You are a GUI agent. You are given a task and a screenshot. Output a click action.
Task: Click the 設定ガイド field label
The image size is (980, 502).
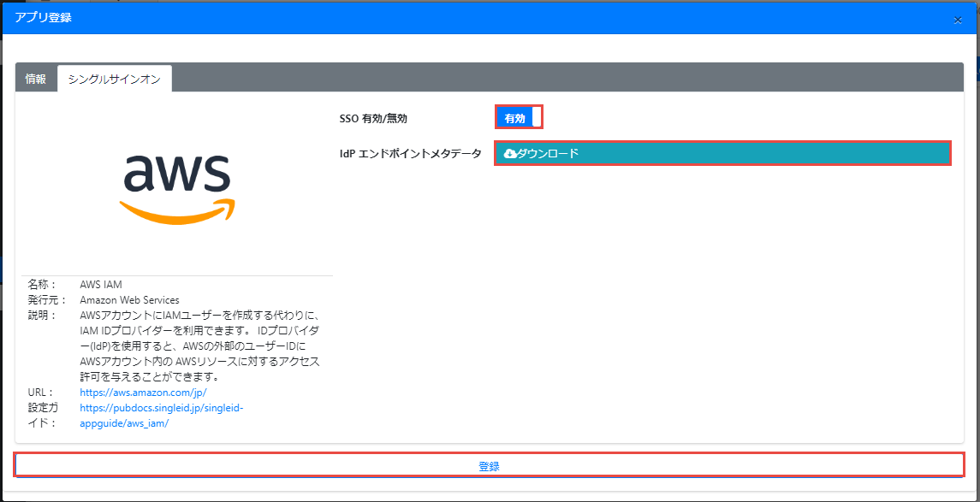coord(41,416)
